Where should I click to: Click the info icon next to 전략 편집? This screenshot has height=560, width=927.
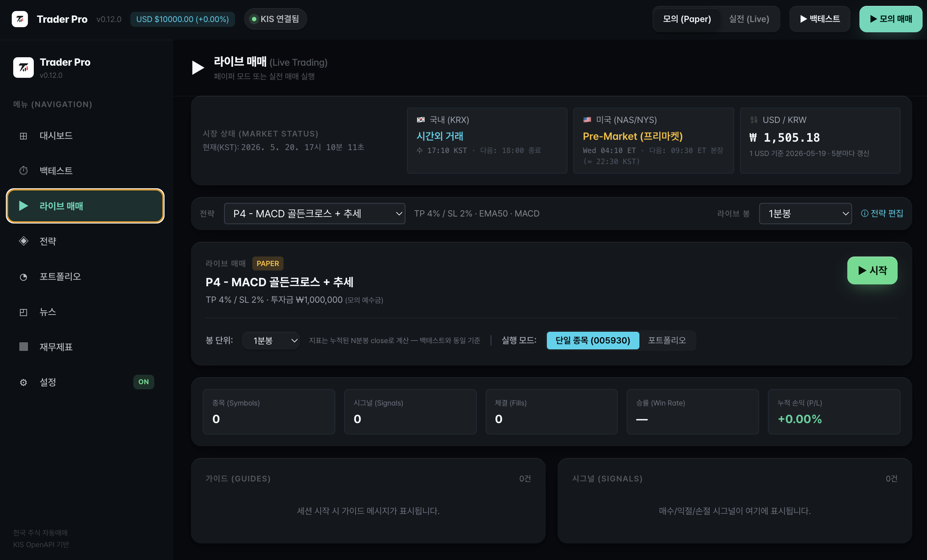click(x=865, y=214)
